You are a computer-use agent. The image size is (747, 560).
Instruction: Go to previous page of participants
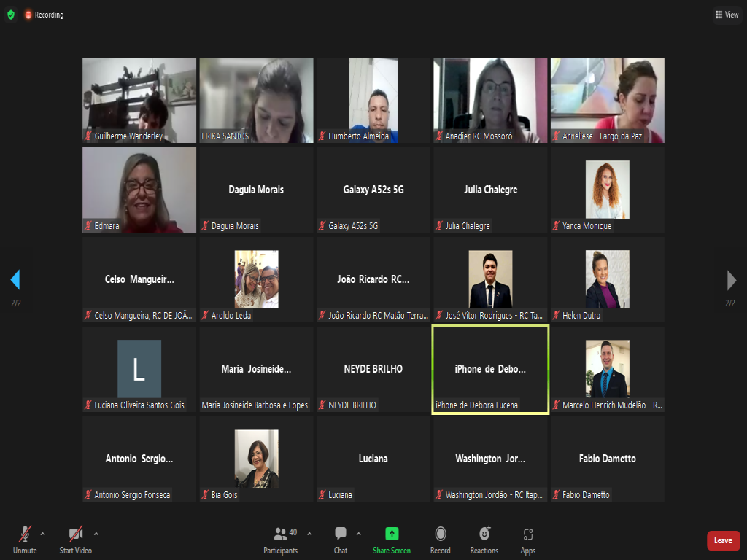[x=15, y=280]
